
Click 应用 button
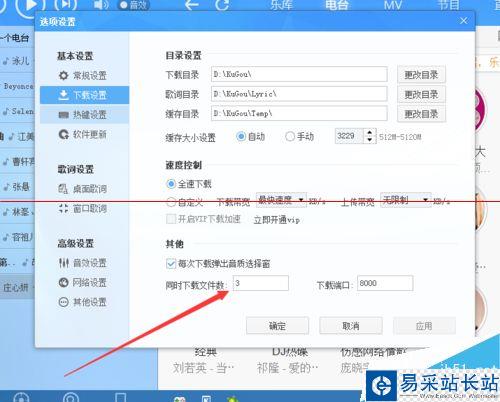(424, 326)
